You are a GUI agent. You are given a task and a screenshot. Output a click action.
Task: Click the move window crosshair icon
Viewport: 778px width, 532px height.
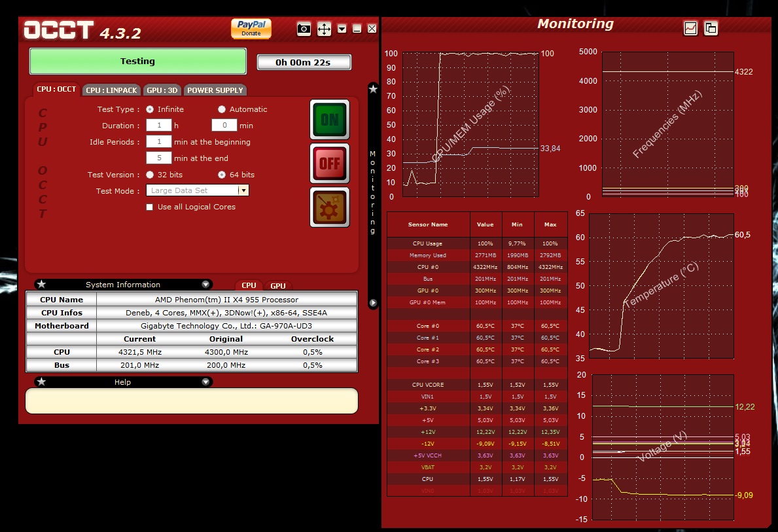tap(324, 29)
